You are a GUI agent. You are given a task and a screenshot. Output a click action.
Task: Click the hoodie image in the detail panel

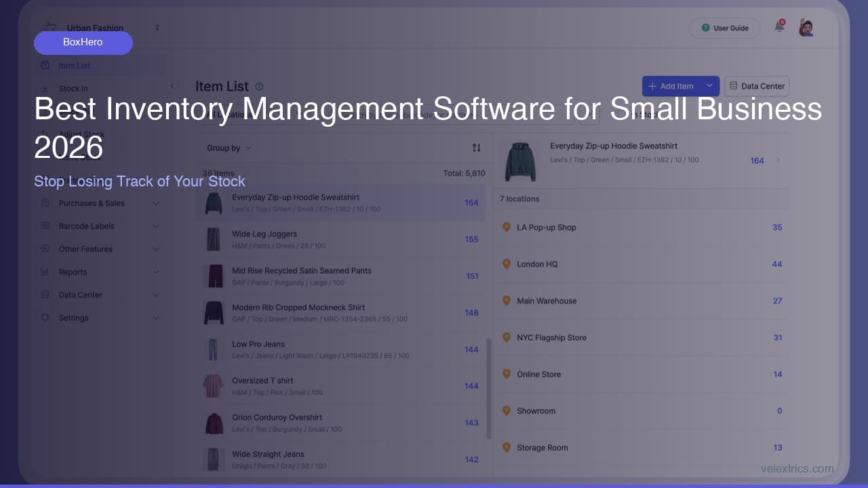click(520, 161)
